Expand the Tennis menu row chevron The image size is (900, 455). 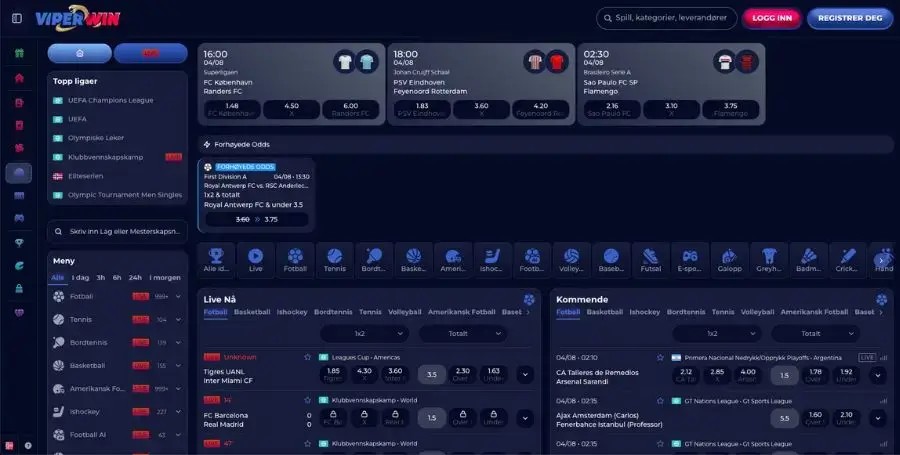point(179,320)
